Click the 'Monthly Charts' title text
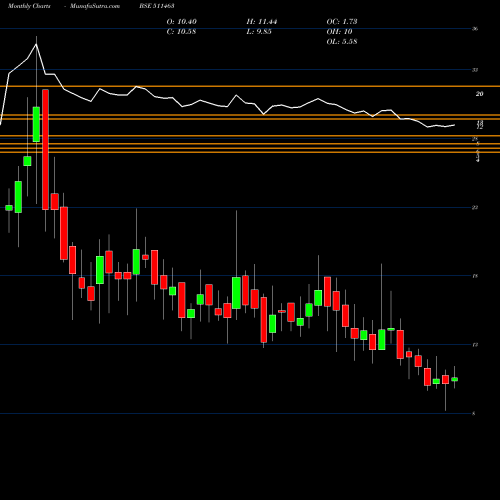 pyautogui.click(x=29, y=6)
